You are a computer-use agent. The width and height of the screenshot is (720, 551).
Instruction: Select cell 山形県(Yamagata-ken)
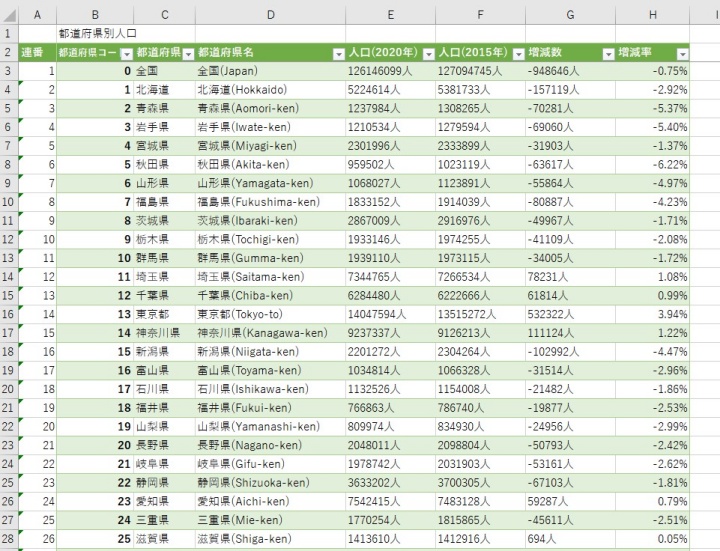coord(270,184)
